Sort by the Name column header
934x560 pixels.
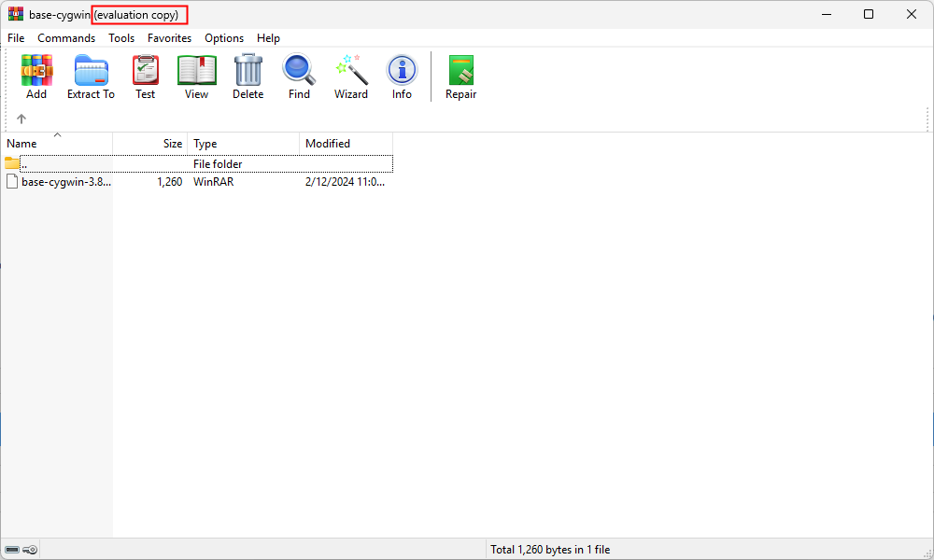click(57, 144)
